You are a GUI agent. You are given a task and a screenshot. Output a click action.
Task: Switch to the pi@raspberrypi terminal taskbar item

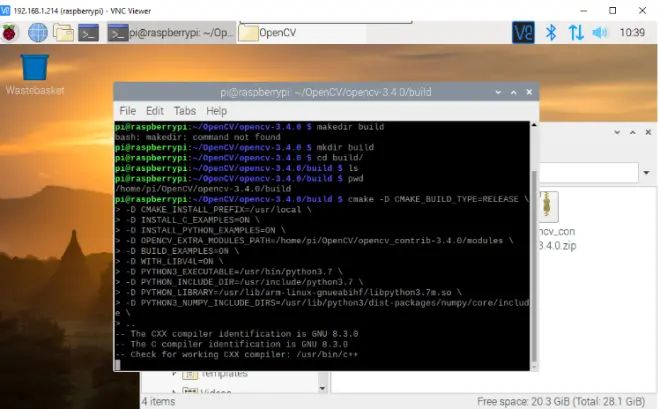[x=170, y=33]
